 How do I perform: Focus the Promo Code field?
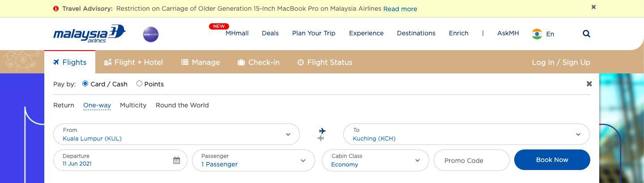tap(472, 160)
